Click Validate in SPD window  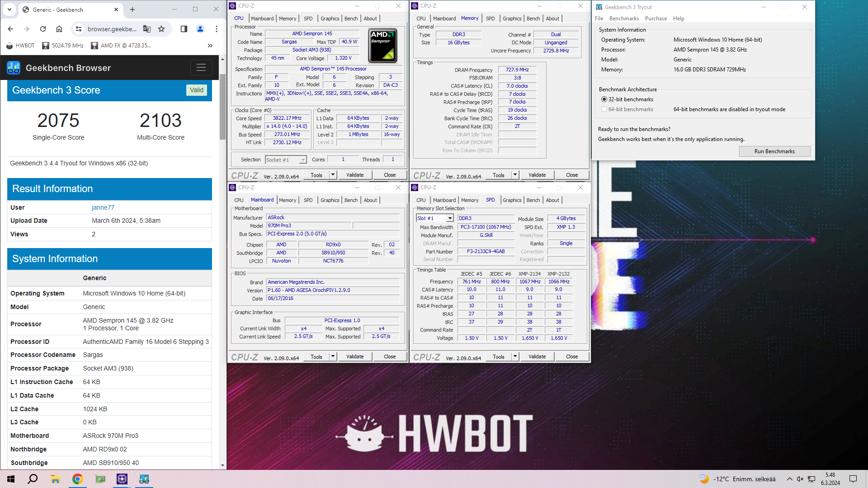coord(537,357)
